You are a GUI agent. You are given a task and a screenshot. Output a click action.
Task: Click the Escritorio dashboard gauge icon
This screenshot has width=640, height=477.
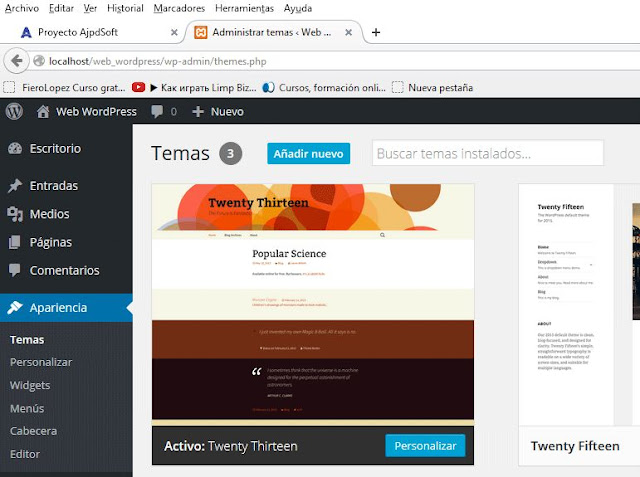(15, 149)
